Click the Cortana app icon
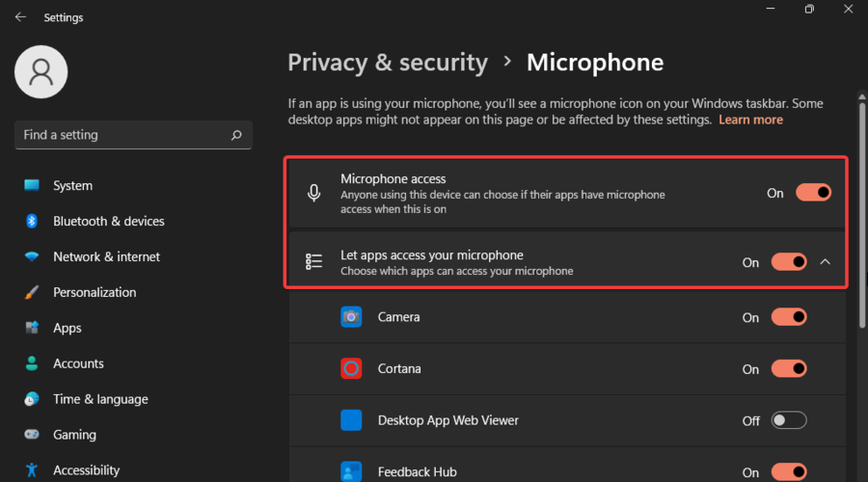The height and width of the screenshot is (482, 868). point(351,369)
